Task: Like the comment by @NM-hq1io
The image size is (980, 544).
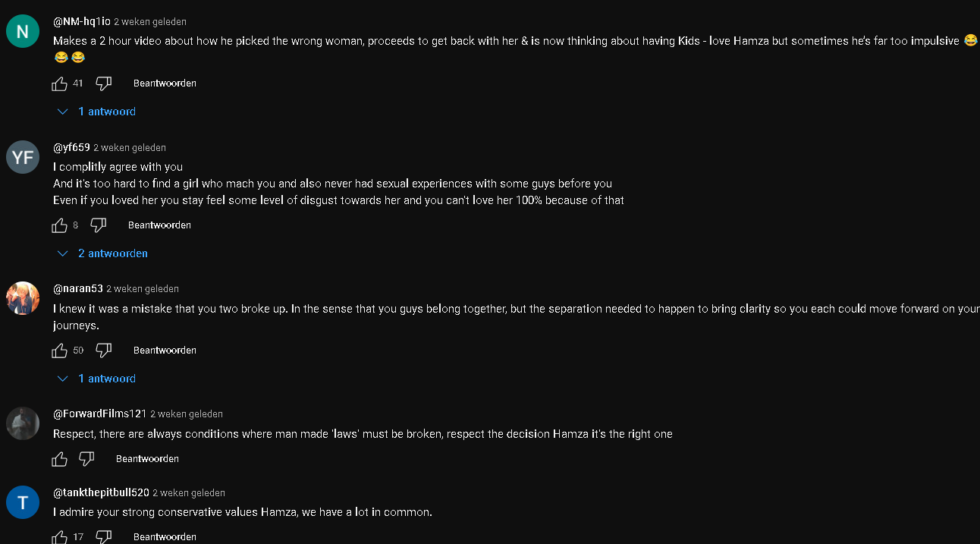Action: point(60,83)
